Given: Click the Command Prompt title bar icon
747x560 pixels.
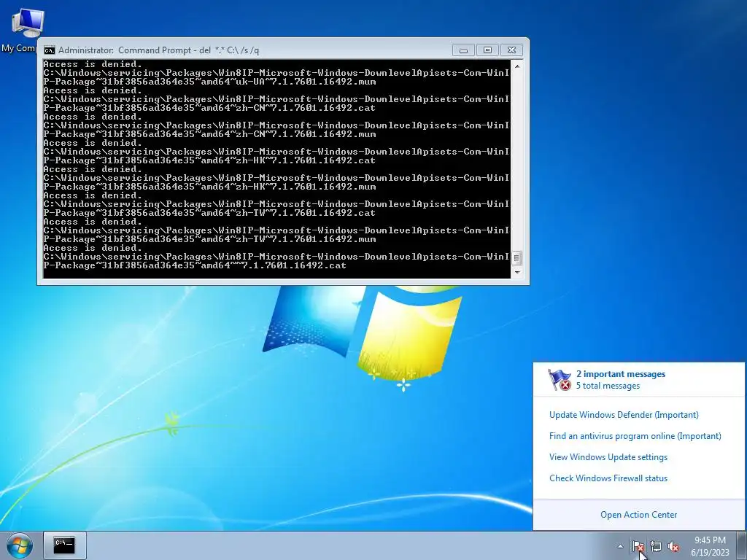Looking at the screenshot, I should [49, 50].
